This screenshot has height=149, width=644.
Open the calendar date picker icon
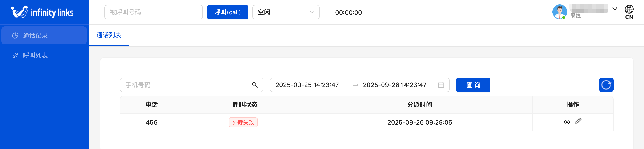click(x=441, y=85)
